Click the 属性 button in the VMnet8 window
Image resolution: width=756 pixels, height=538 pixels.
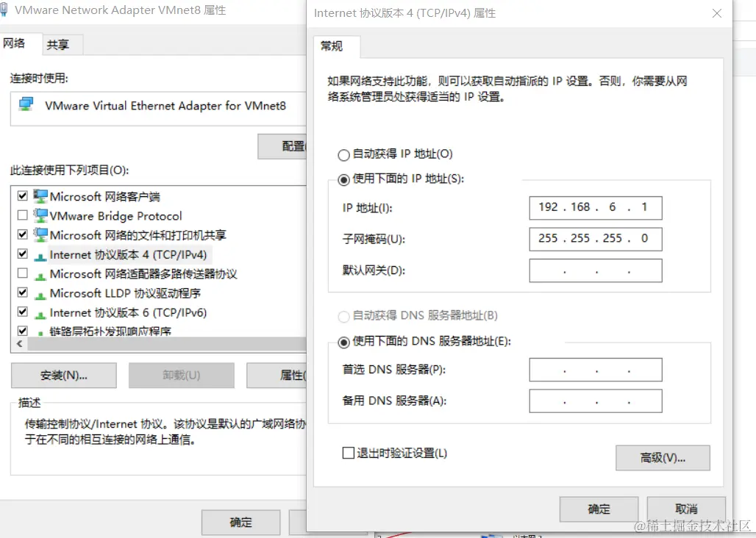[x=277, y=375]
